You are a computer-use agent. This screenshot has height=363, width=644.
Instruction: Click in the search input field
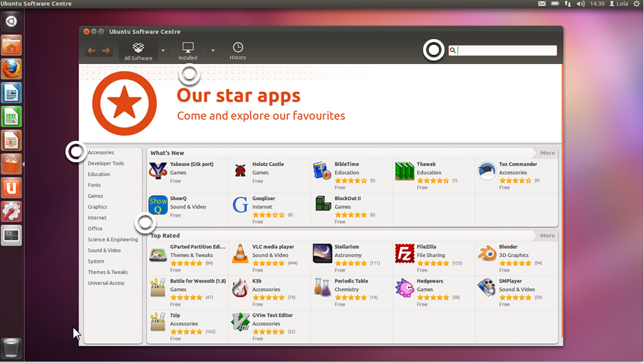coord(503,50)
